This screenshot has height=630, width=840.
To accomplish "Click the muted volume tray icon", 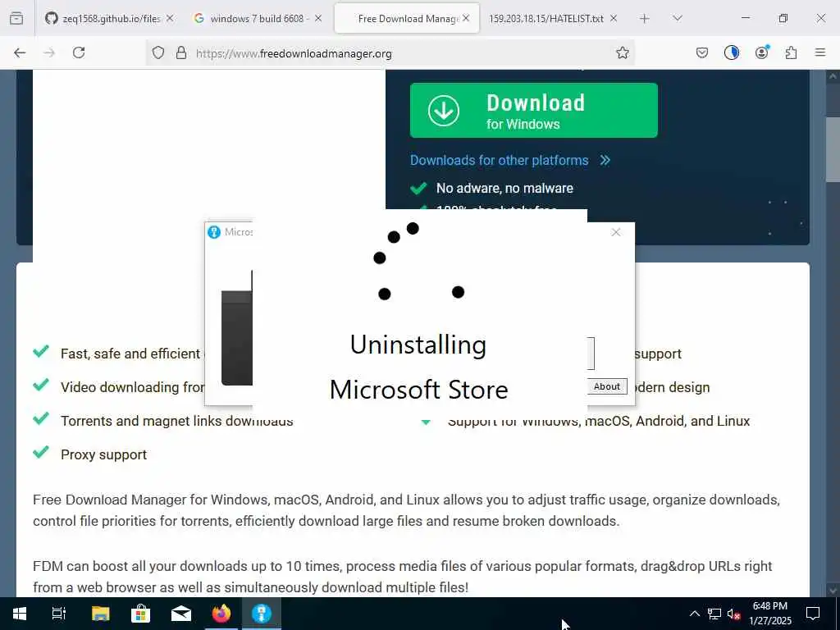I will 734,614.
